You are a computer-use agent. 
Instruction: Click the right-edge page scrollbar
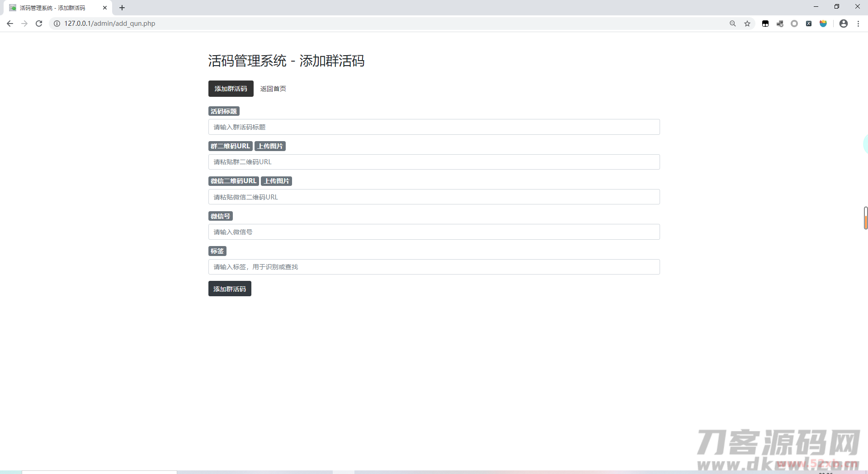[865, 218]
